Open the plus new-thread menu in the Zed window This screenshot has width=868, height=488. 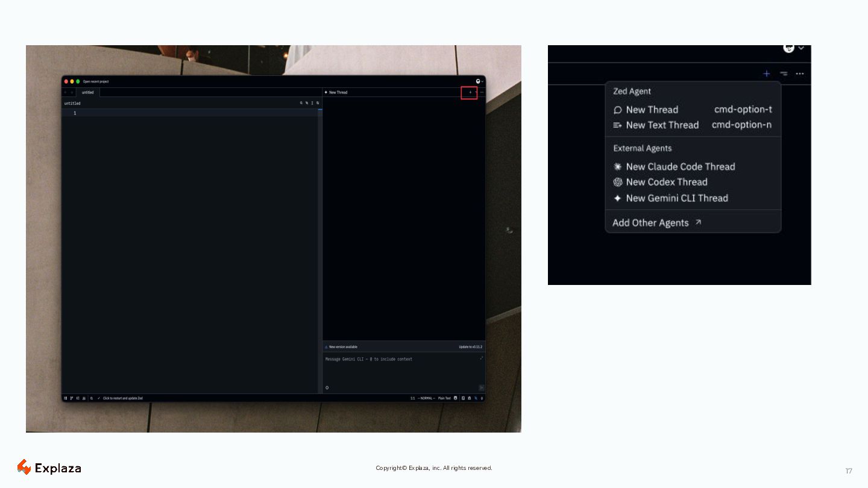coord(470,92)
